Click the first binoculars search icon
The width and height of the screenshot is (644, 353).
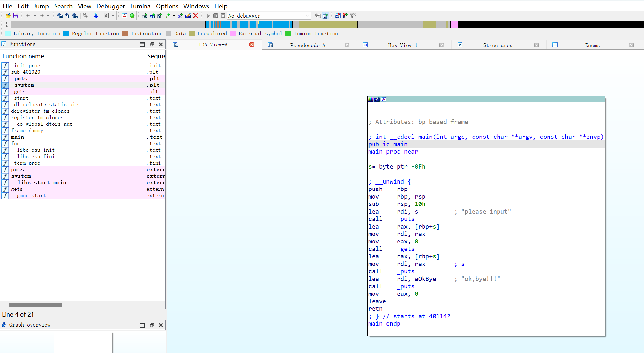[60, 15]
